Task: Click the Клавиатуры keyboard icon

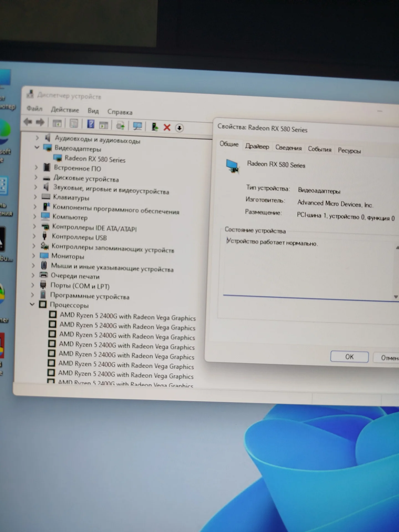Action: [x=46, y=197]
